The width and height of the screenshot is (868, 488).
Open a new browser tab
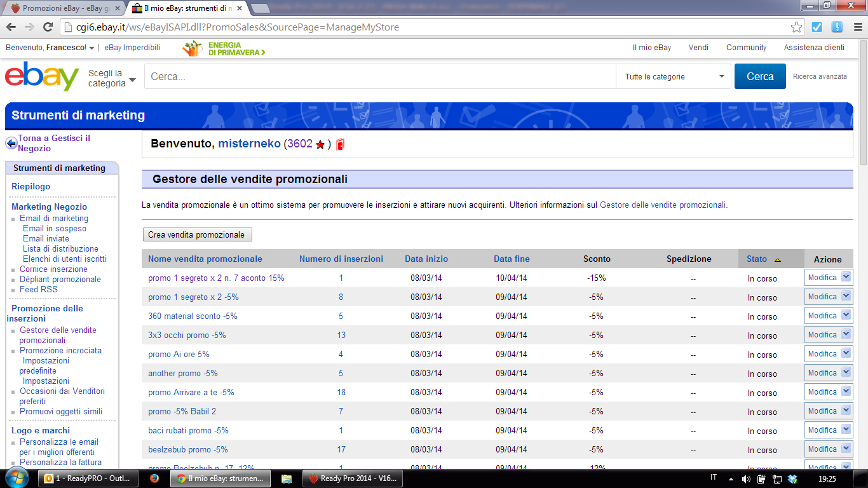point(260,8)
